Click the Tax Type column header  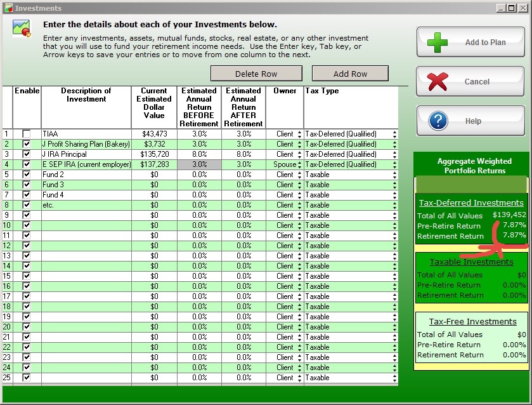point(351,107)
